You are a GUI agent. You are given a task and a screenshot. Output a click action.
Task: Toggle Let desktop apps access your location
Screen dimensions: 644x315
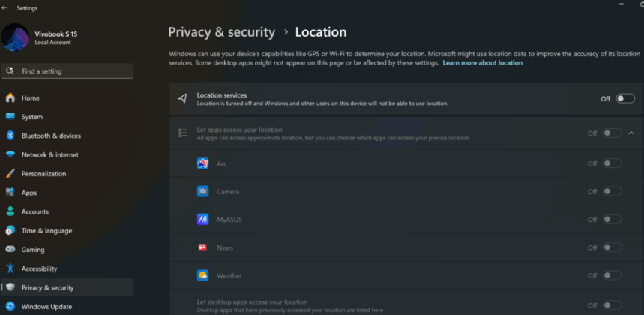[612, 305]
